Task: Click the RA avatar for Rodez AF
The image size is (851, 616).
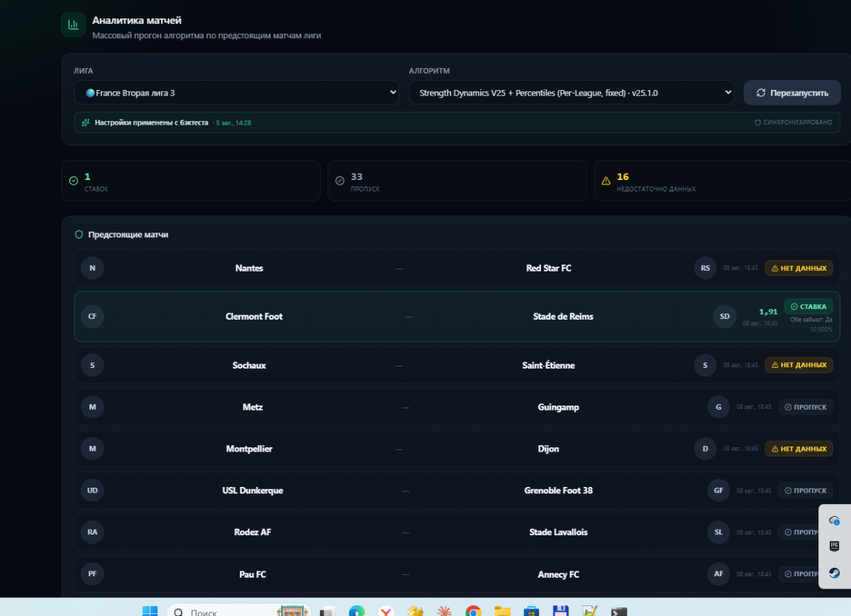Action: coord(92,532)
